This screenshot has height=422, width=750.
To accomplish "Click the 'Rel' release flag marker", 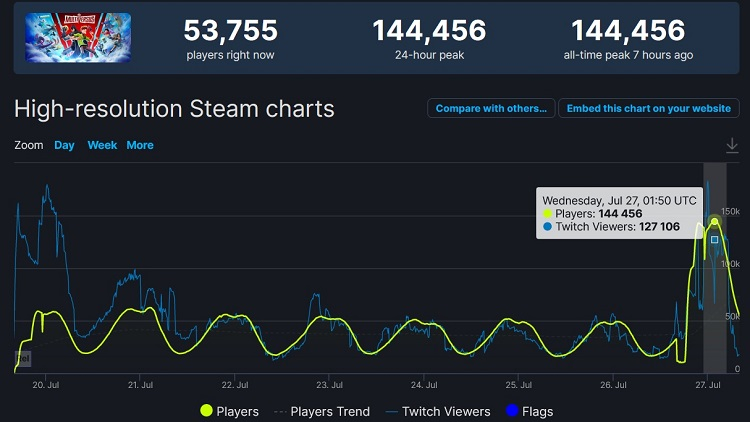I will (x=22, y=357).
